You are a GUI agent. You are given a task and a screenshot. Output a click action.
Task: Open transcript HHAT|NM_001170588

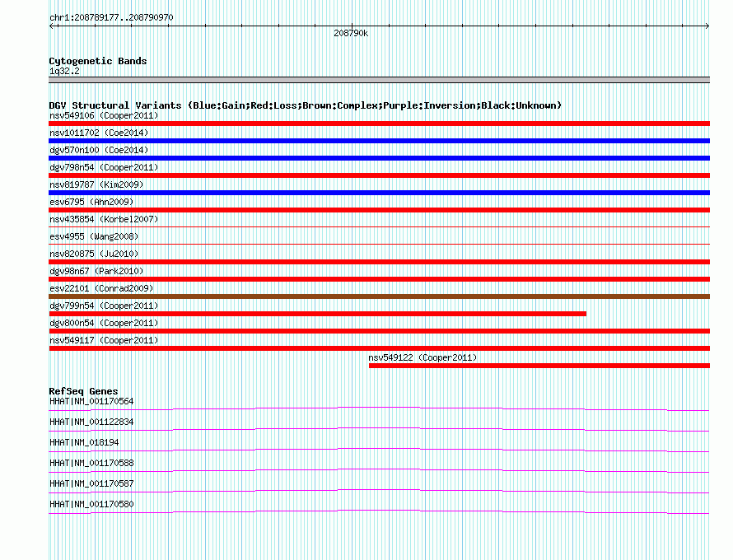click(91, 463)
